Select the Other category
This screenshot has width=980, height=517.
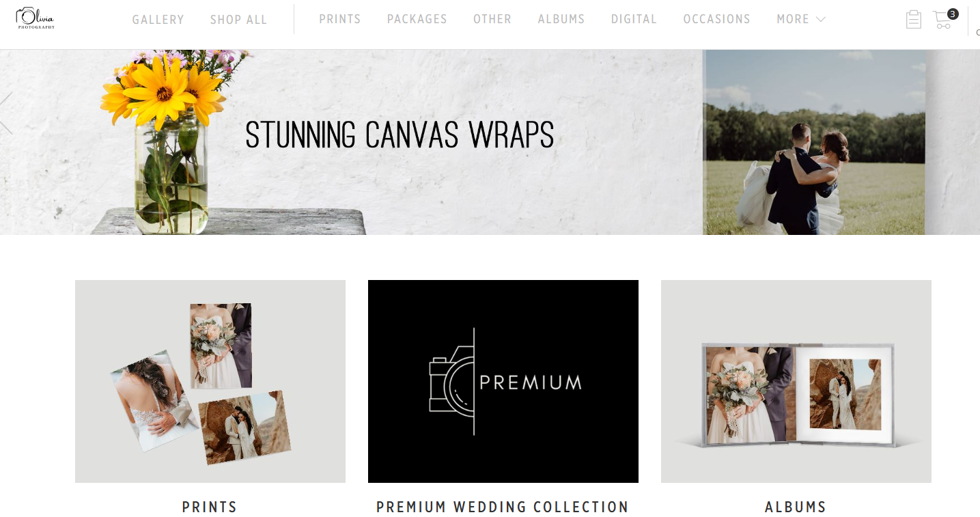click(x=492, y=19)
